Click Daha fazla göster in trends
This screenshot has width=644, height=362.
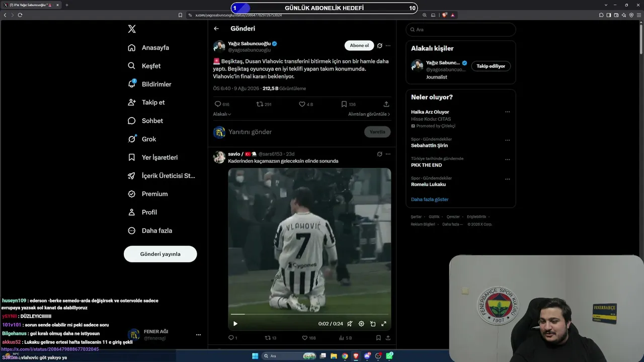coord(430,200)
